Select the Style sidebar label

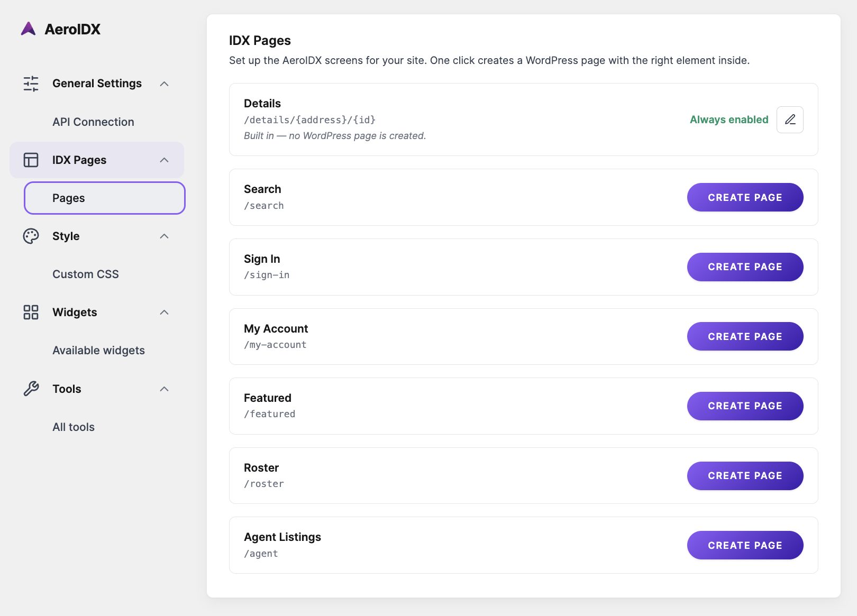[x=66, y=236]
